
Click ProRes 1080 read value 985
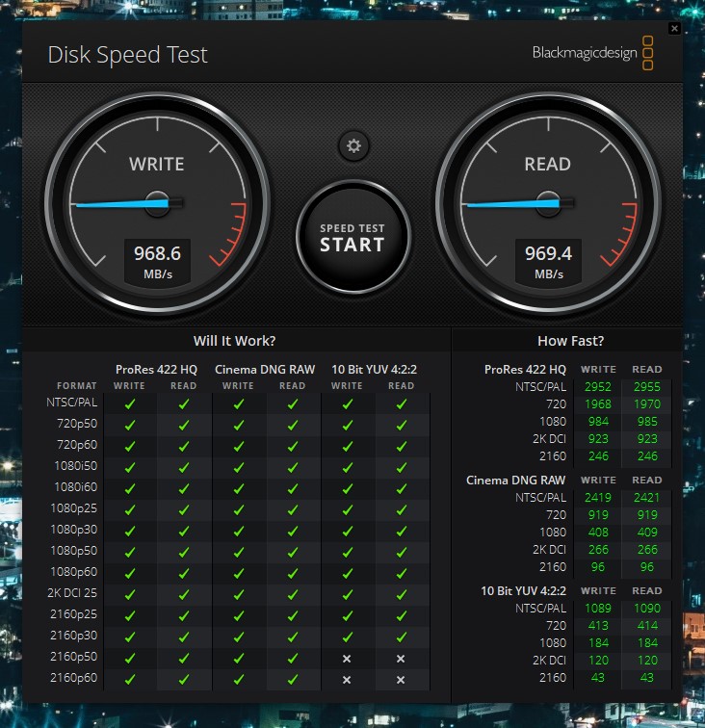tap(647, 422)
